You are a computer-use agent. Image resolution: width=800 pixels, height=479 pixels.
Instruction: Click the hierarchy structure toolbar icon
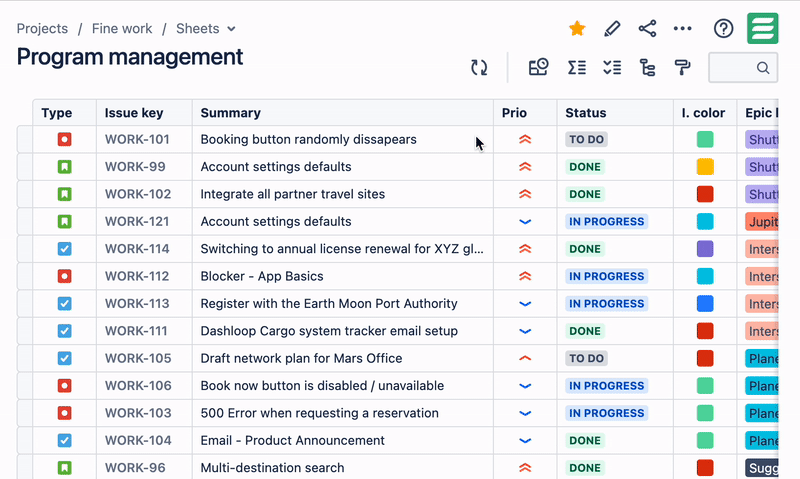coord(647,67)
